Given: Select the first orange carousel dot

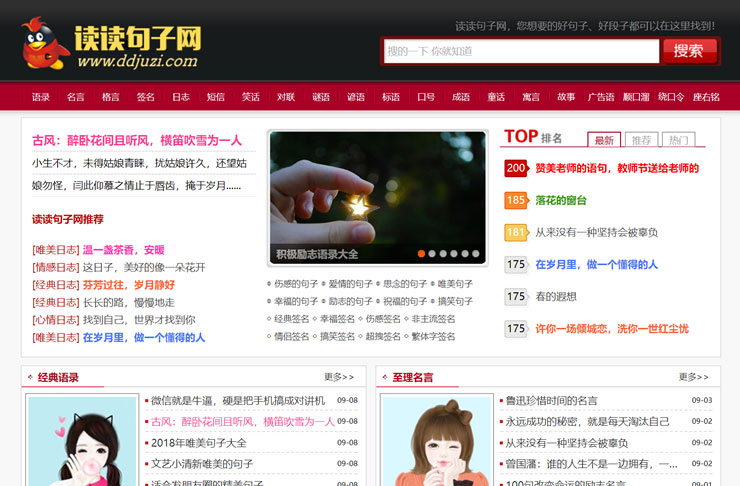Looking at the screenshot, I should 422,254.
